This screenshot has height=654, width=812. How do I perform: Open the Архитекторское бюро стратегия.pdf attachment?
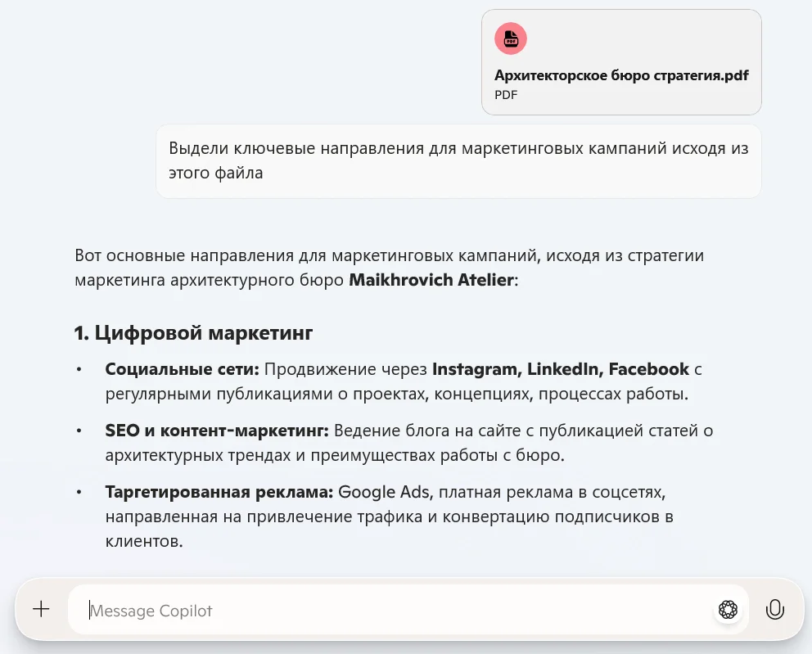[x=621, y=75]
